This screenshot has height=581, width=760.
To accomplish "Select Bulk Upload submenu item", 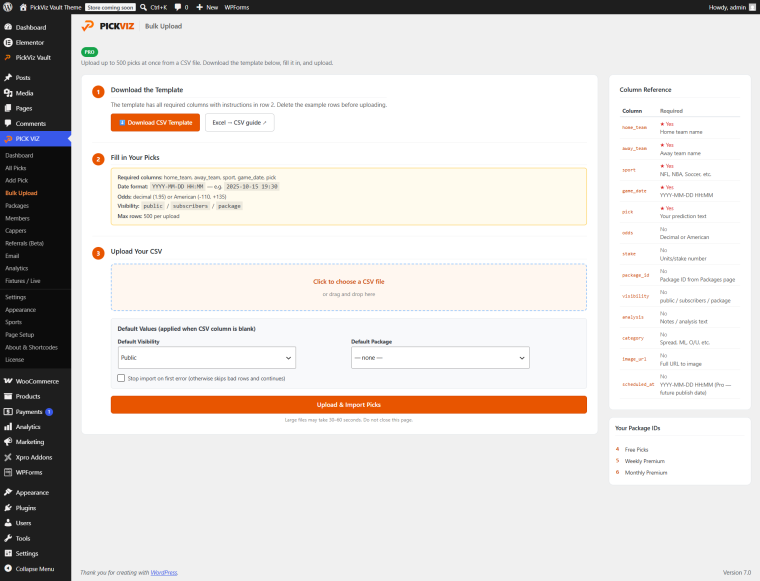I will pos(21,193).
